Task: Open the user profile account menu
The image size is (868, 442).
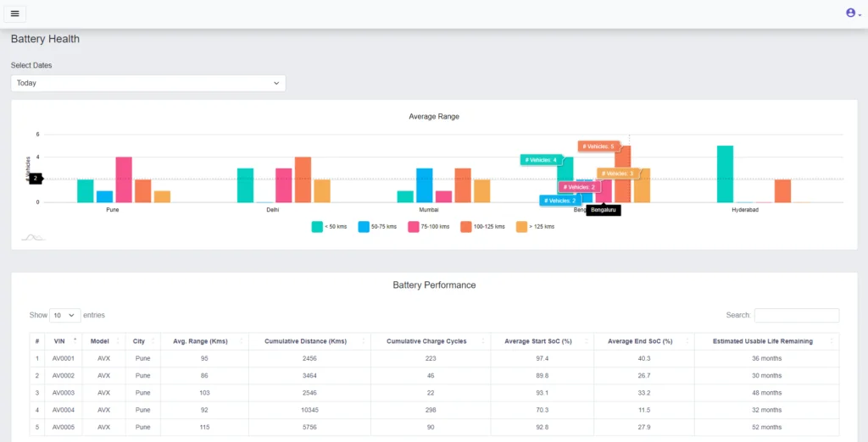Action: pyautogui.click(x=853, y=13)
